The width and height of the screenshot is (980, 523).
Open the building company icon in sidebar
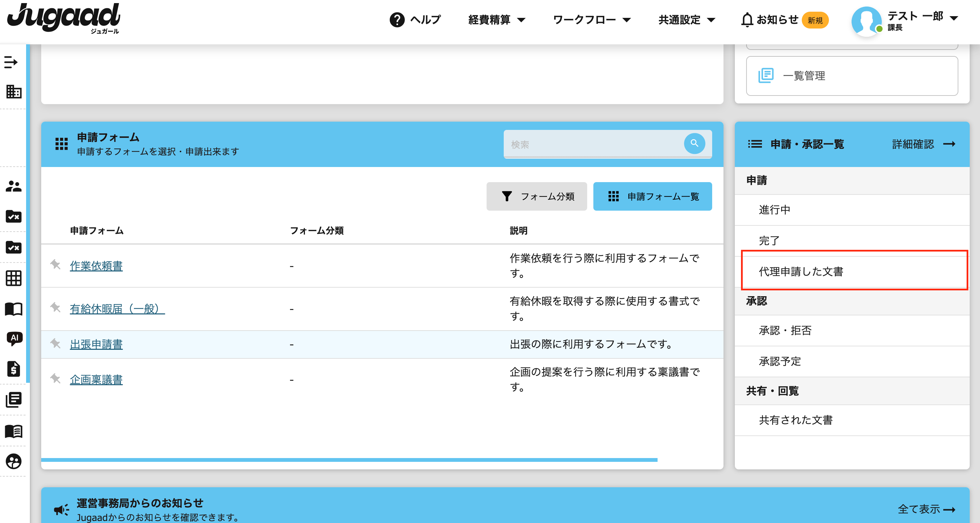click(x=14, y=92)
